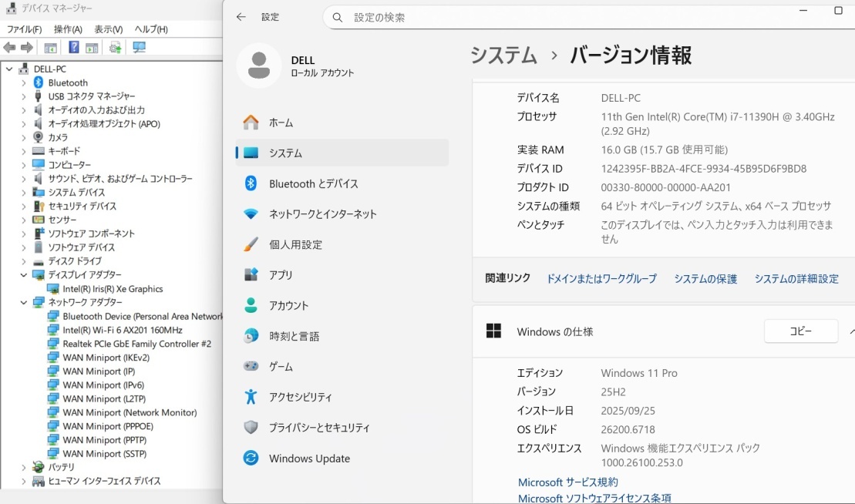Image resolution: width=855 pixels, height=504 pixels.
Task: Click the forward arrow in Device Manager toolbar
Action: click(26, 47)
